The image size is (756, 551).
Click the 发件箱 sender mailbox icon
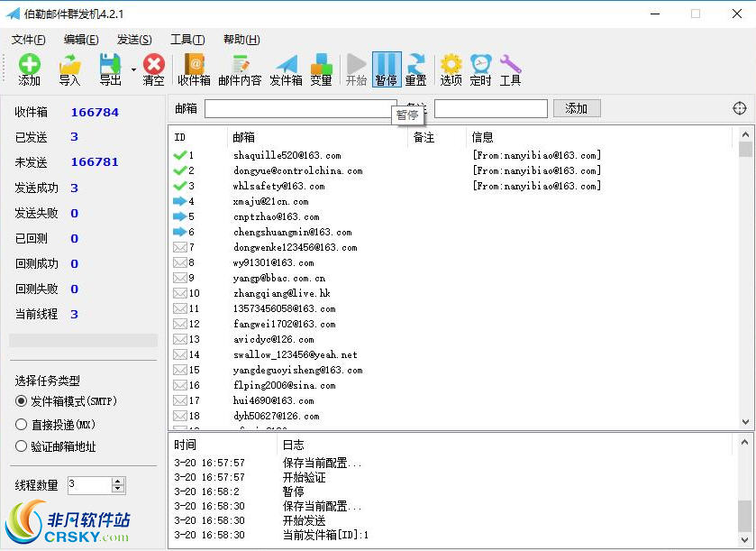pyautogui.click(x=286, y=68)
